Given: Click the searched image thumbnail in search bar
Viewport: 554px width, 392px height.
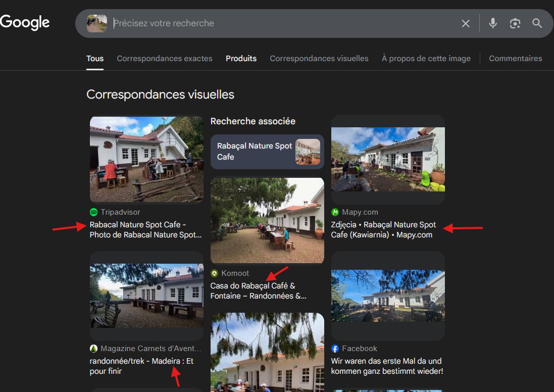Looking at the screenshot, I should [x=96, y=23].
